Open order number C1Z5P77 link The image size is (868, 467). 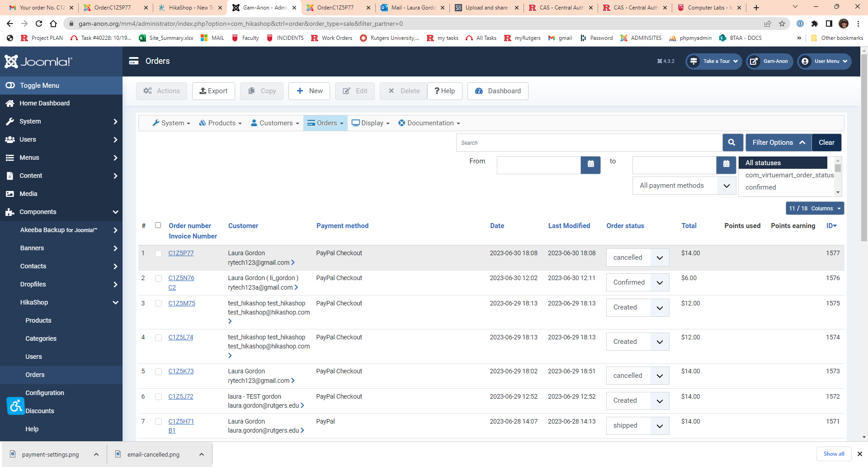[x=181, y=253]
